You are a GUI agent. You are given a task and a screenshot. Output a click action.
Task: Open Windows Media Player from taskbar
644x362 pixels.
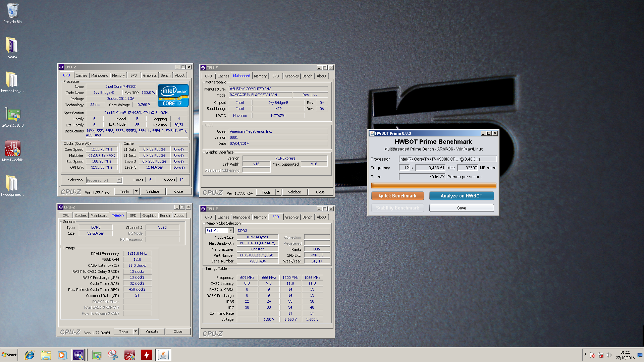[x=62, y=355]
